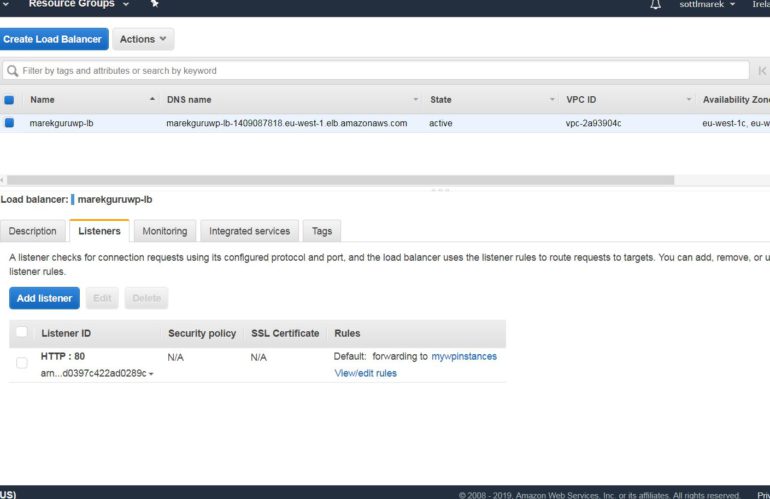This screenshot has height=499, width=770.
Task: Click the vpc-2a93904c cell
Action: click(593, 123)
